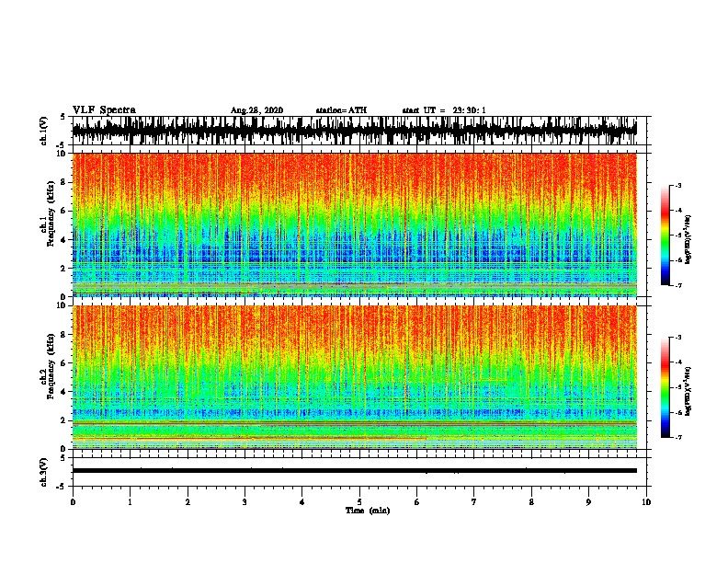This screenshot has width=728, height=563.
Task: Click the '7' tick label on the time axis
Action: (474, 502)
